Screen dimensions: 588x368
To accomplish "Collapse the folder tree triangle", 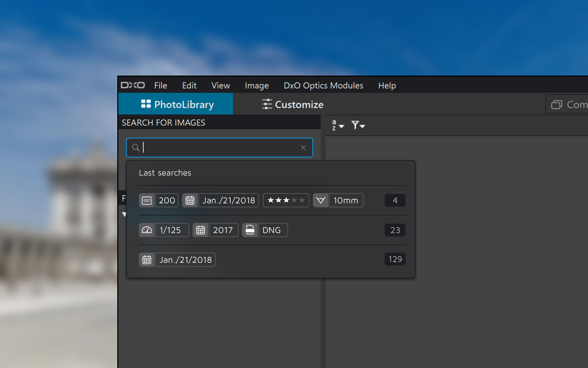I will click(x=124, y=214).
